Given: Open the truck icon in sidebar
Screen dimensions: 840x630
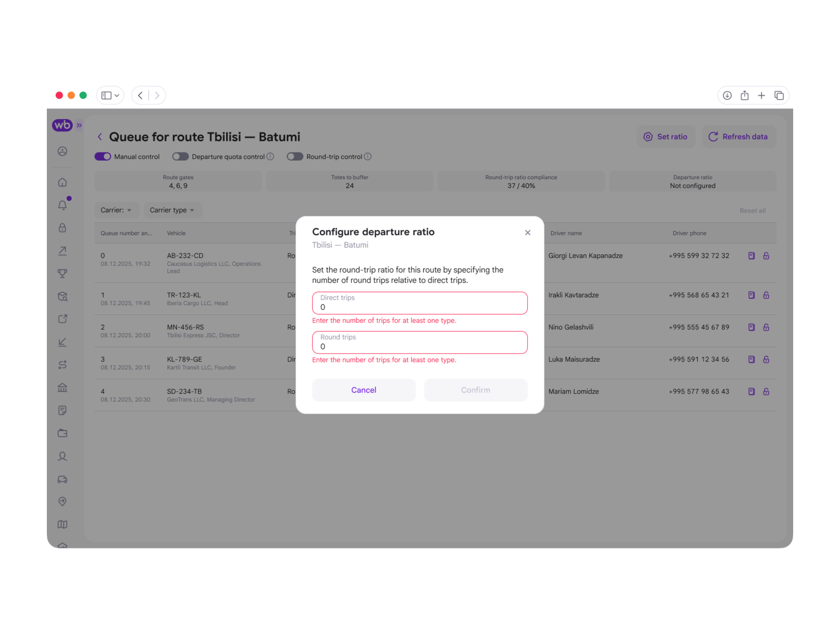Looking at the screenshot, I should pos(62,479).
